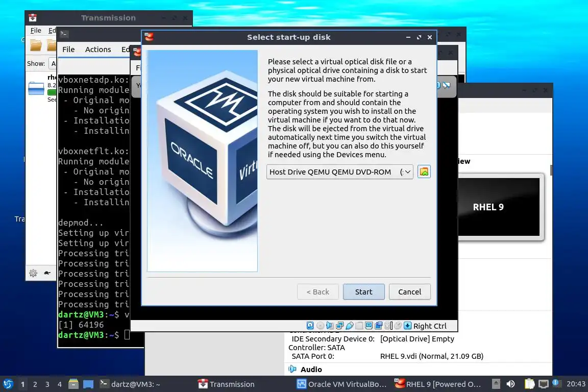Switch to Oracle VM VirtualBox taskbar entry
This screenshot has width=588, height=392.
tap(341, 384)
